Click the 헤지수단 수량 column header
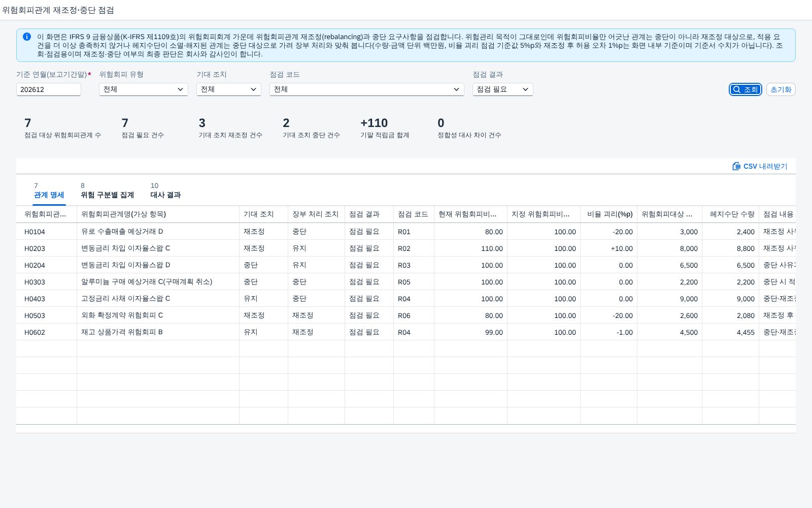This screenshot has height=508, width=812. pos(730,214)
